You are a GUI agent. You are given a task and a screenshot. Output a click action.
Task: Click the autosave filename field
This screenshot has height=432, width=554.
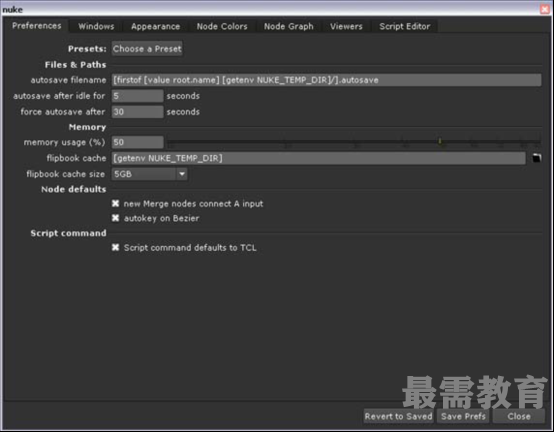(326, 80)
